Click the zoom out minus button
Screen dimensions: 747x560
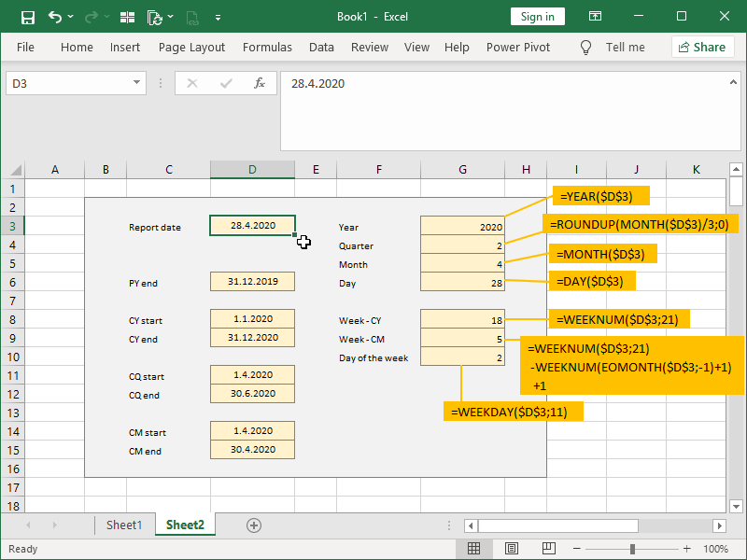pos(577,549)
